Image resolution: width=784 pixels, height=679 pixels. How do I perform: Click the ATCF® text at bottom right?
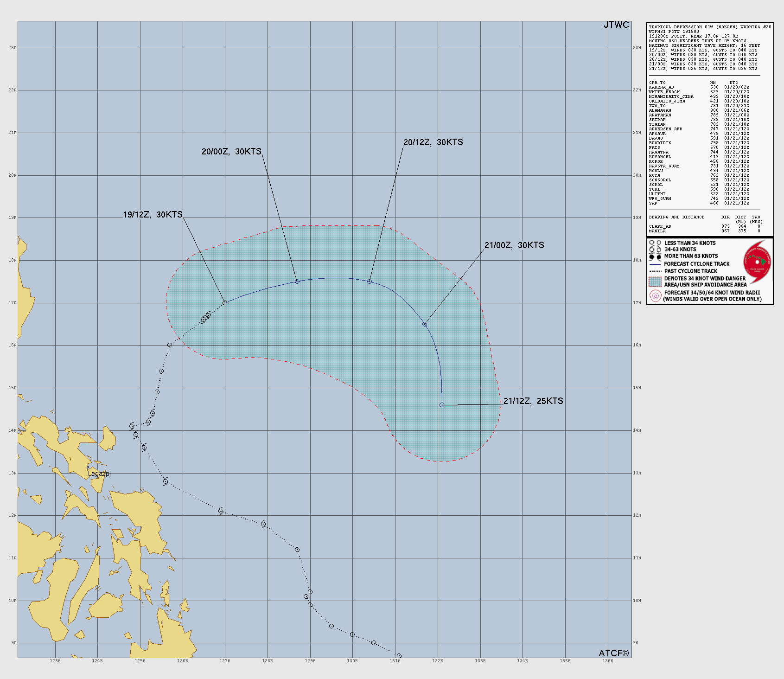613,653
